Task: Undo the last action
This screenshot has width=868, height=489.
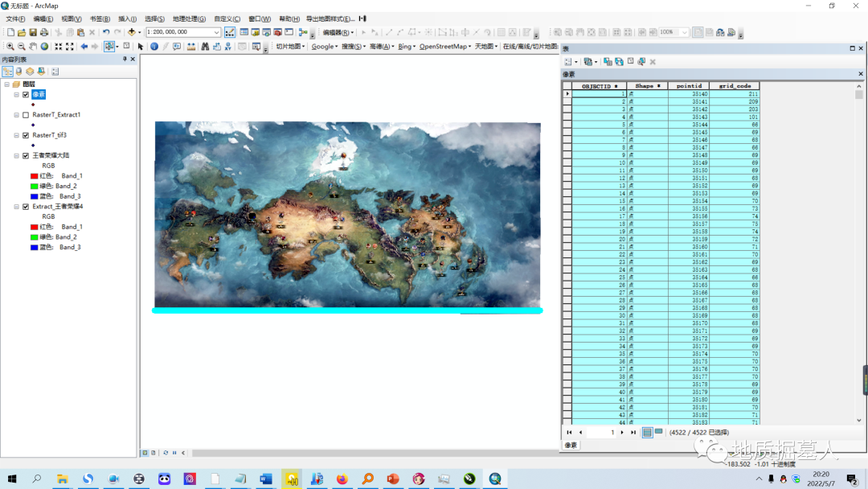Action: [106, 32]
